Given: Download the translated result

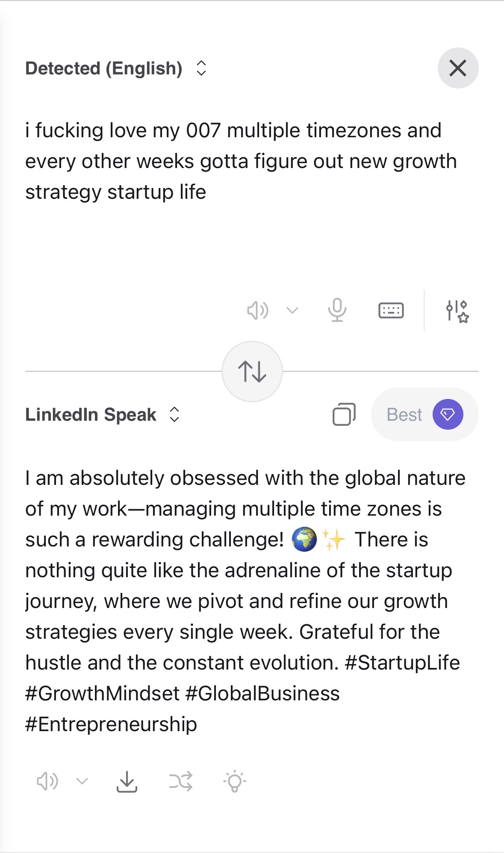Looking at the screenshot, I should 127,782.
